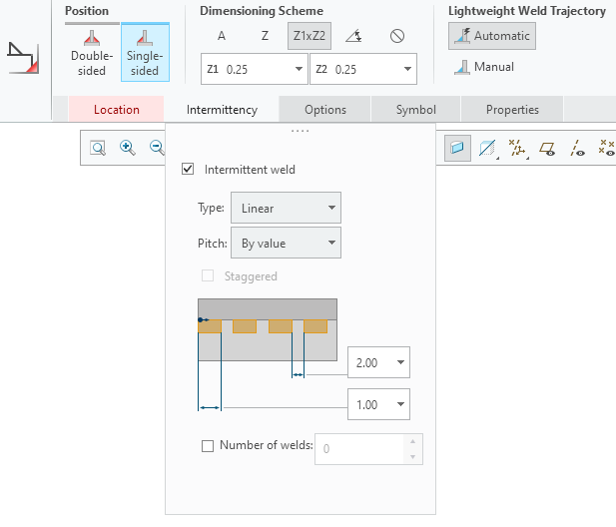
Task: Click the Zoom In icon
Action: tap(127, 148)
